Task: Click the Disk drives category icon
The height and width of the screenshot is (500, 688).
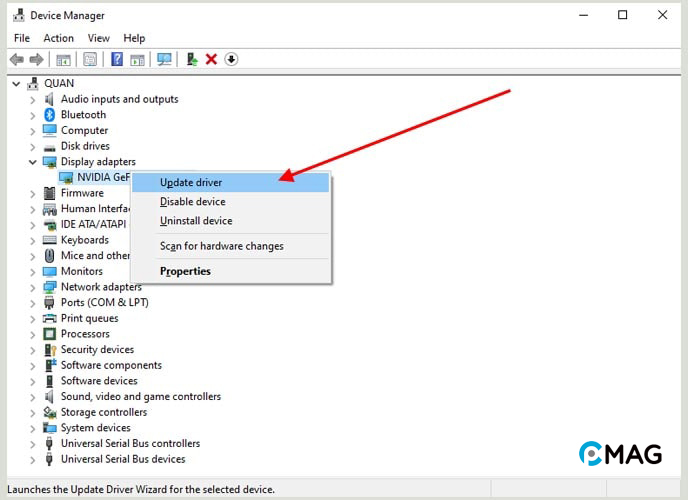Action: pos(50,147)
